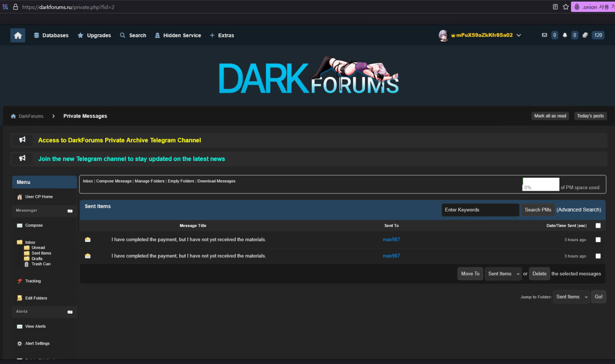This screenshot has height=364, width=615.
Task: Click the 120 credits counter
Action: tap(598, 35)
